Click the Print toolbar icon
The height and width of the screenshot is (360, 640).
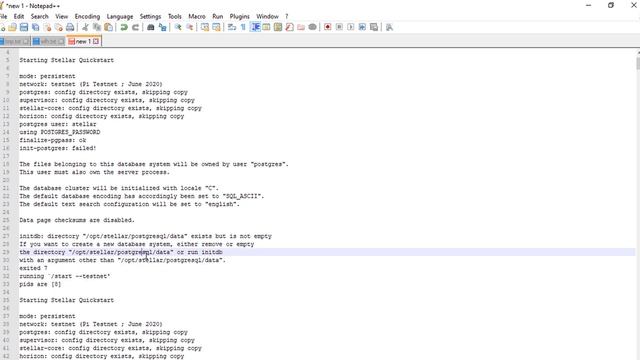pos(70,27)
